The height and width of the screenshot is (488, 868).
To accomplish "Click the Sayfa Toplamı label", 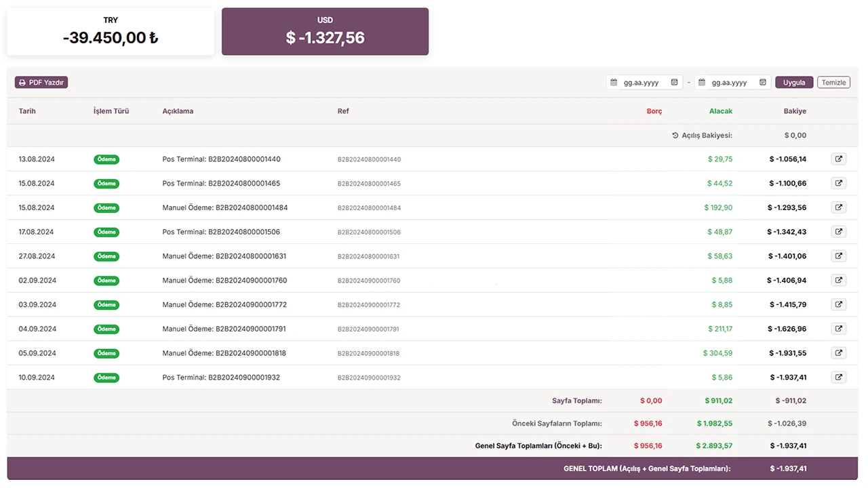I will pos(577,401).
